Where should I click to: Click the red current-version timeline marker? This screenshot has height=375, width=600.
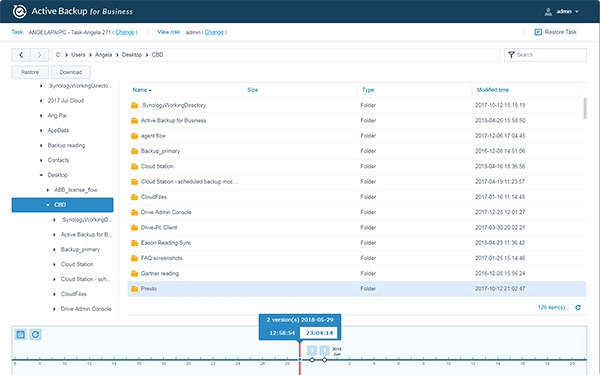300,359
